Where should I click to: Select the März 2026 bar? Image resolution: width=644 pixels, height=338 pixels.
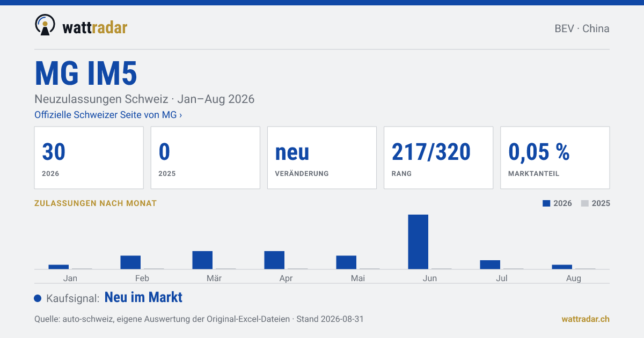click(x=202, y=260)
